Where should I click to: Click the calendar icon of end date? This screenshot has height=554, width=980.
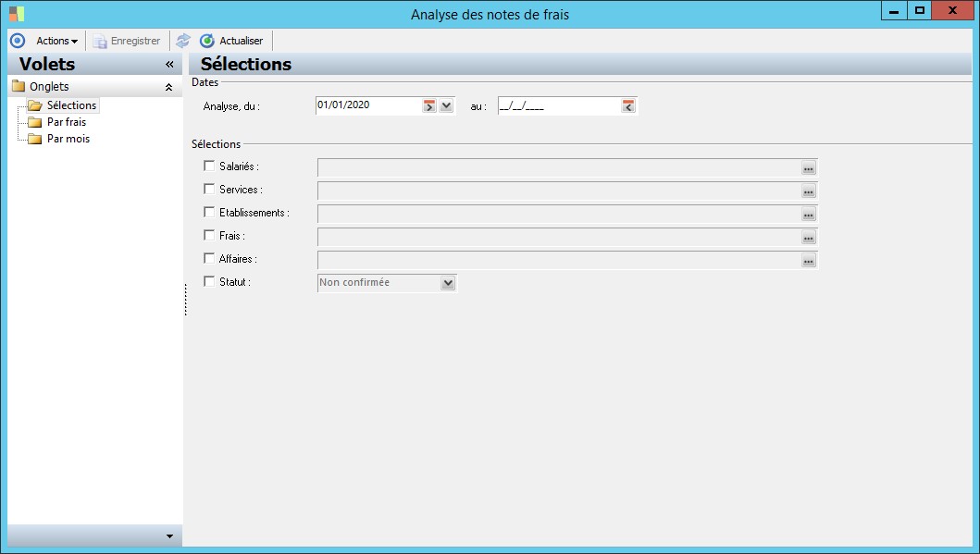coord(628,106)
